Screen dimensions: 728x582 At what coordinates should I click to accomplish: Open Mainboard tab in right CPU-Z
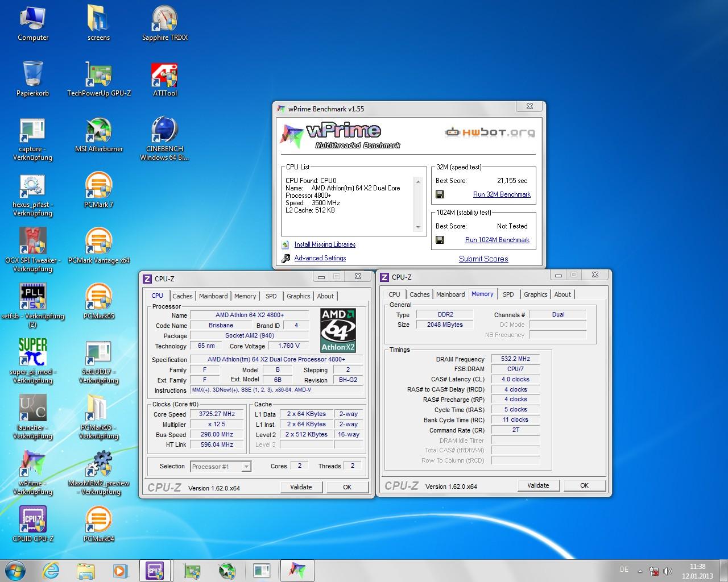[450, 294]
